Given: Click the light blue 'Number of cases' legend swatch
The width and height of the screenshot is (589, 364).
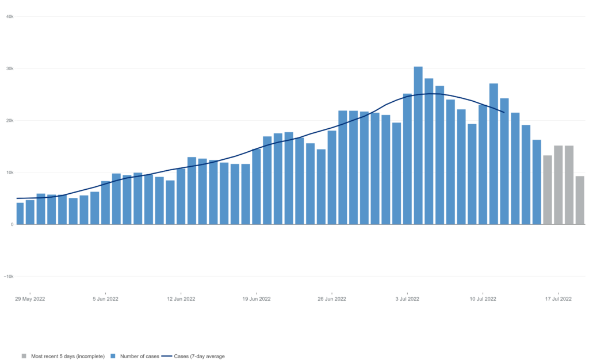Looking at the screenshot, I should pyautogui.click(x=113, y=356).
